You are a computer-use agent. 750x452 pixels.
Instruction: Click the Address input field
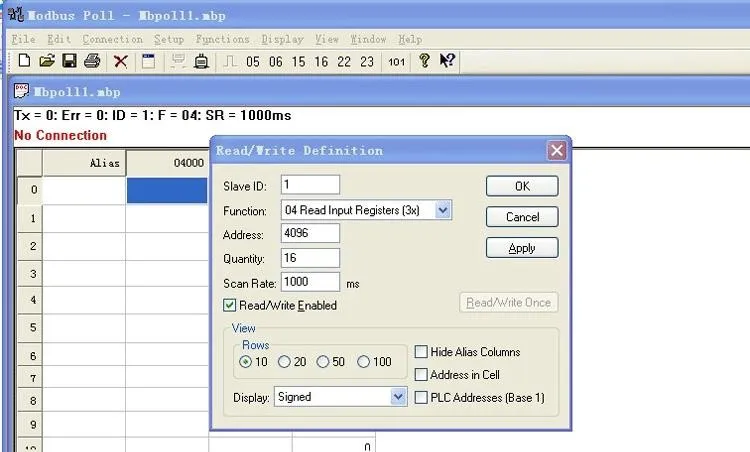310,233
